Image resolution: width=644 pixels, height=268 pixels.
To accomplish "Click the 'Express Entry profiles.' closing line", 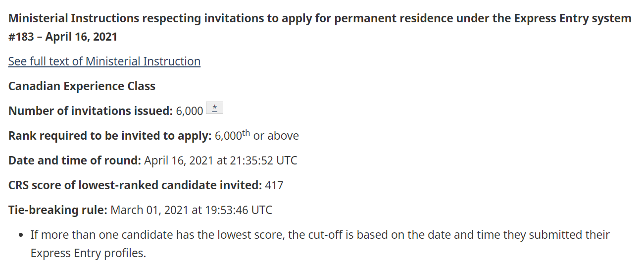I will 88,253.
